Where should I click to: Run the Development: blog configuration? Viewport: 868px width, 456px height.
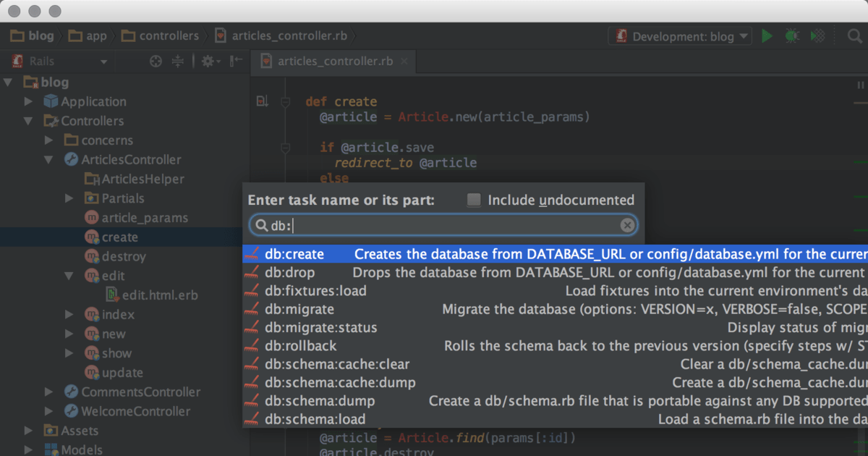pos(767,35)
